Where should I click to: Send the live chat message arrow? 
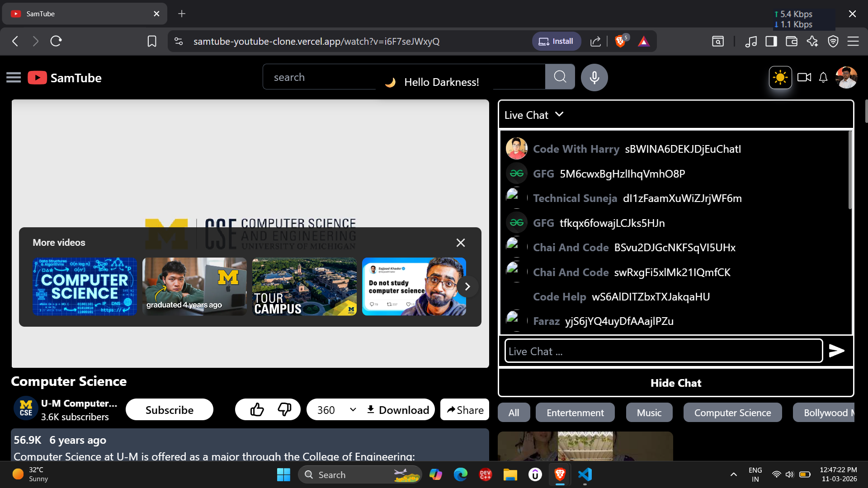836,351
